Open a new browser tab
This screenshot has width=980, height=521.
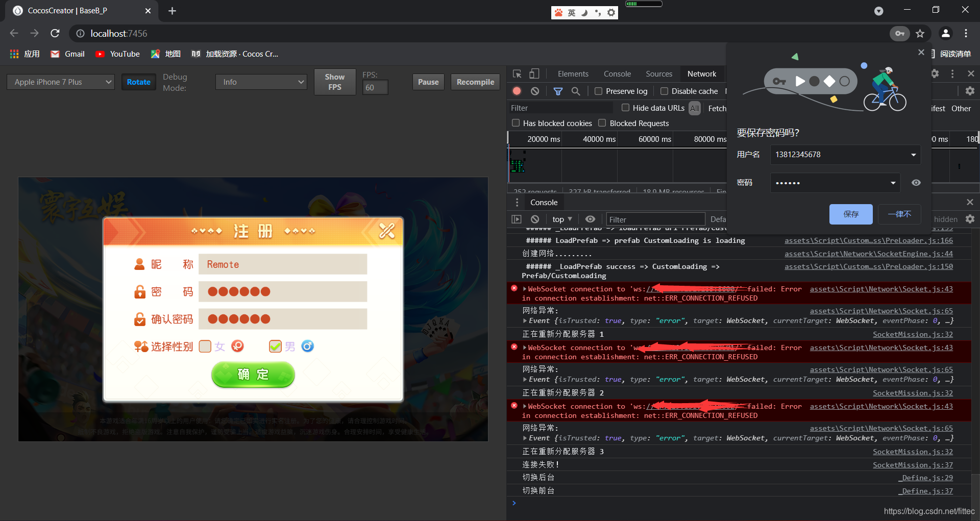coord(172,11)
